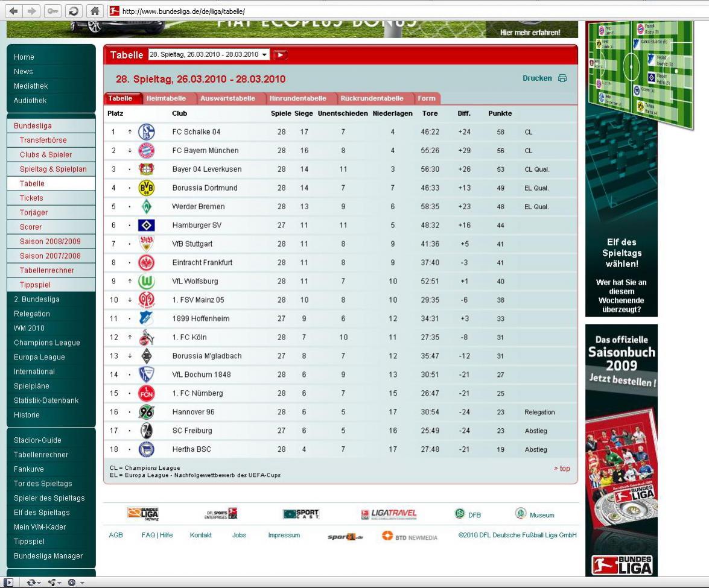Click the browser forward arrow button
This screenshot has height=588, width=709.
click(31, 11)
